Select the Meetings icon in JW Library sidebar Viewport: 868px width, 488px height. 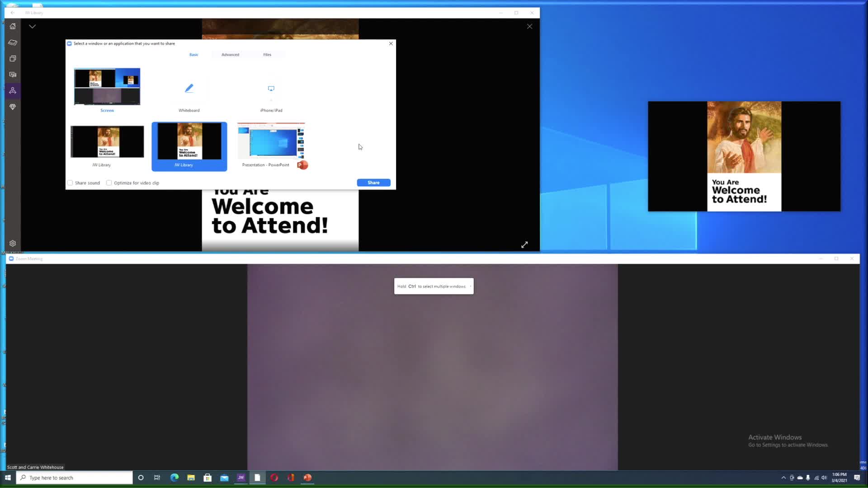[12, 90]
